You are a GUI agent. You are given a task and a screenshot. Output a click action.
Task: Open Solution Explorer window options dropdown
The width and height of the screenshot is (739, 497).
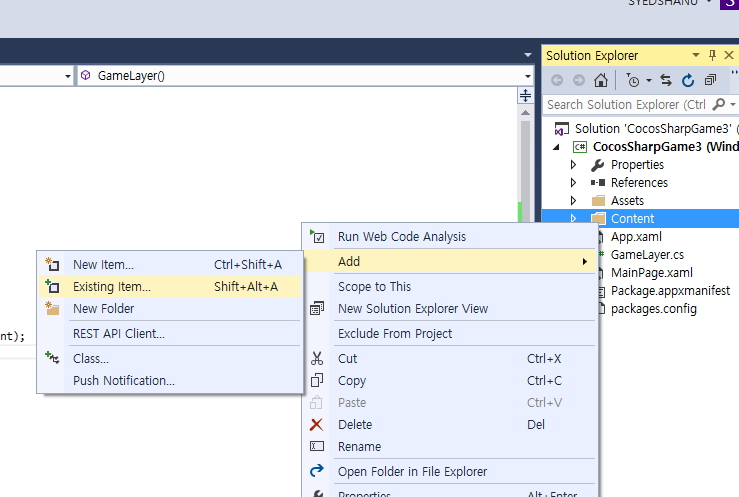click(x=697, y=55)
